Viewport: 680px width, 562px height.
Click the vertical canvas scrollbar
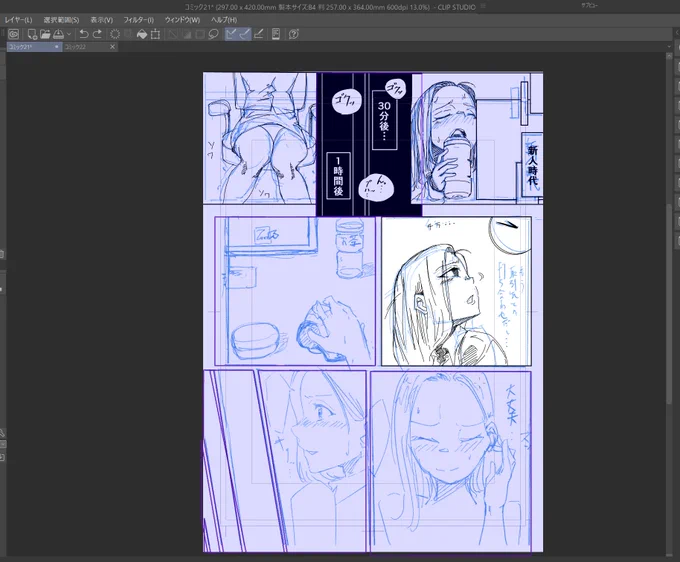click(668, 304)
